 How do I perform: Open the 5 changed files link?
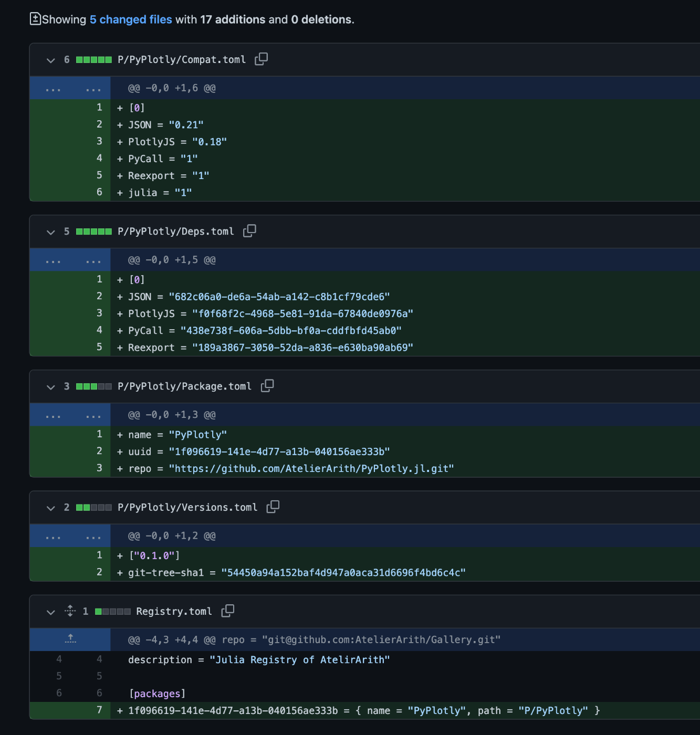click(x=131, y=19)
